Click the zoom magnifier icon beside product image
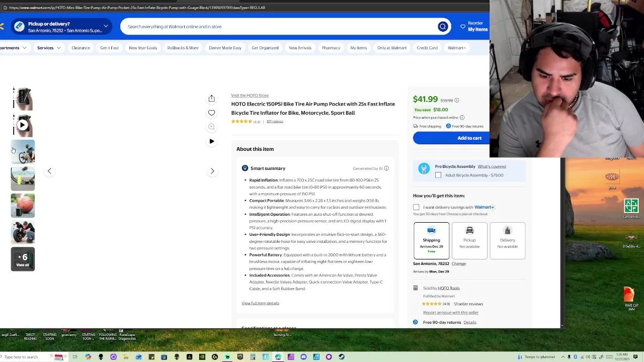 pos(212,127)
